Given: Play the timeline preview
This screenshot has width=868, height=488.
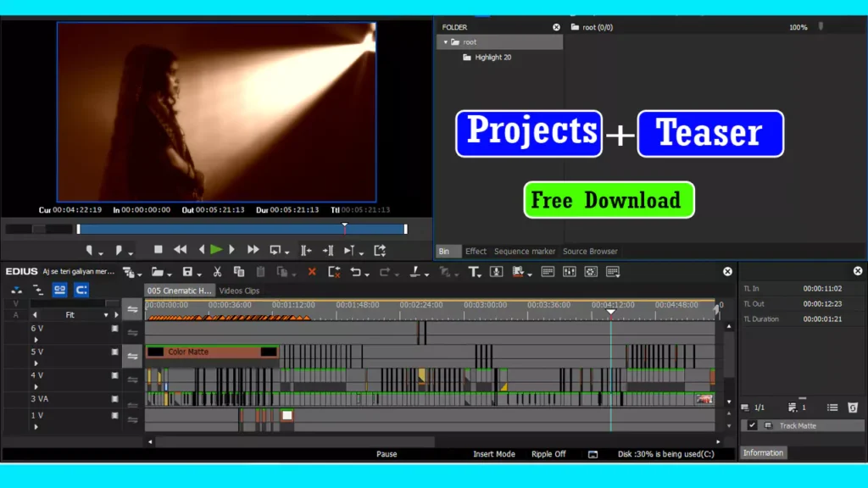Looking at the screenshot, I should coord(216,250).
